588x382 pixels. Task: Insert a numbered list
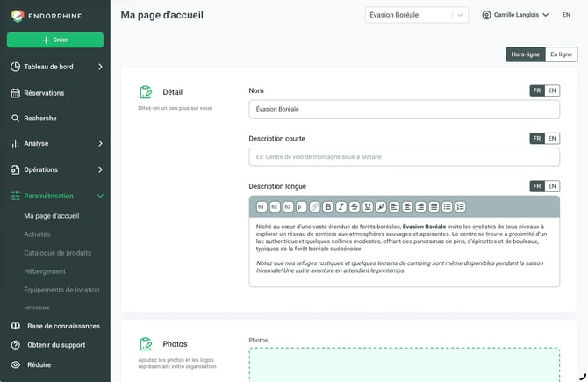pyautogui.click(x=460, y=206)
